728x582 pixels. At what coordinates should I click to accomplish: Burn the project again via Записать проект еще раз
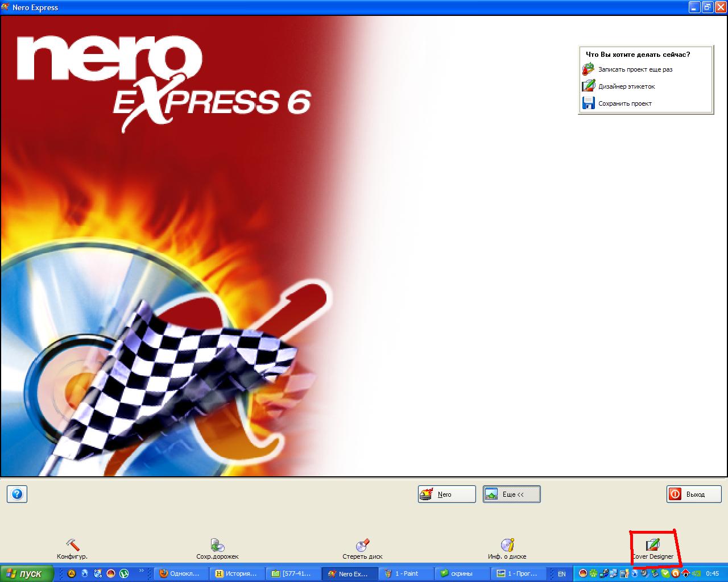pos(635,69)
